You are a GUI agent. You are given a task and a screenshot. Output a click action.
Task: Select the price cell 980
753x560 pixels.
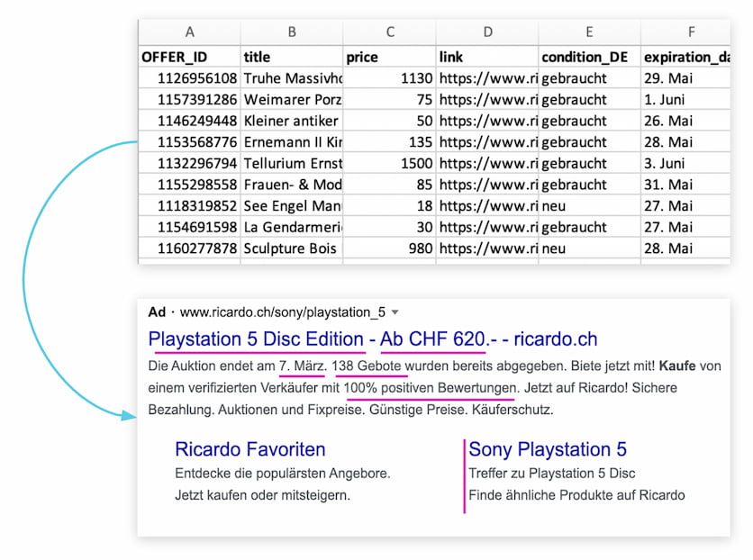[x=390, y=248]
